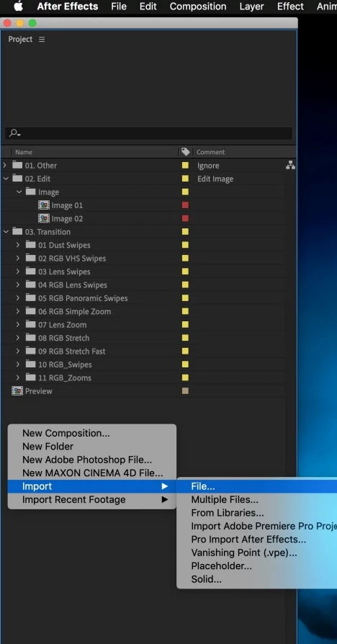The image size is (337, 644).
Task: Select the '11 RGB_Zooms' row name
Action: [x=65, y=378]
